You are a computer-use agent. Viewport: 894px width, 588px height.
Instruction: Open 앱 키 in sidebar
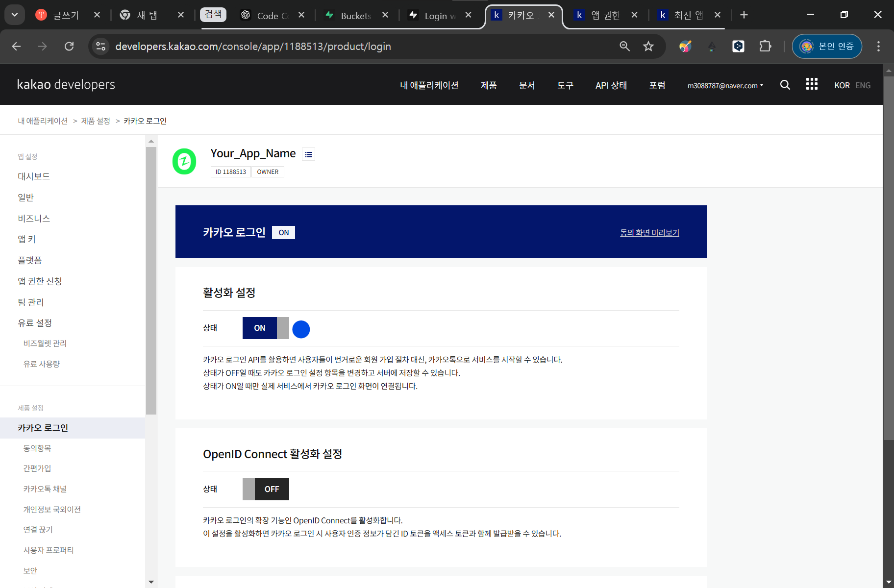tap(26, 239)
